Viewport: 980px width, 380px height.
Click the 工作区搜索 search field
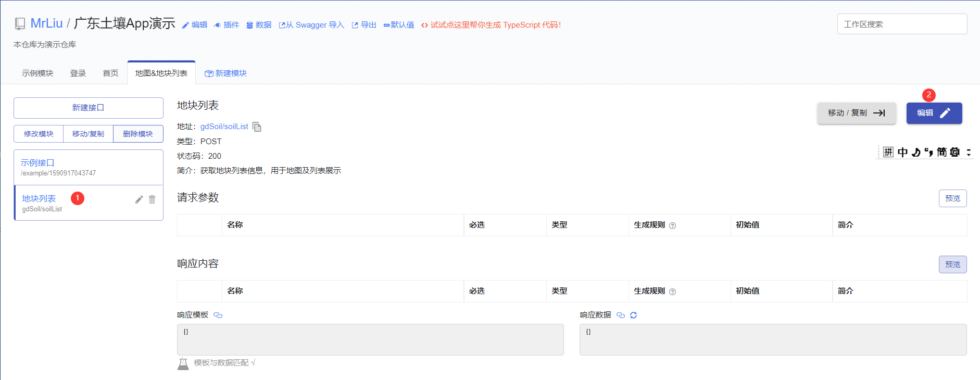(x=902, y=24)
